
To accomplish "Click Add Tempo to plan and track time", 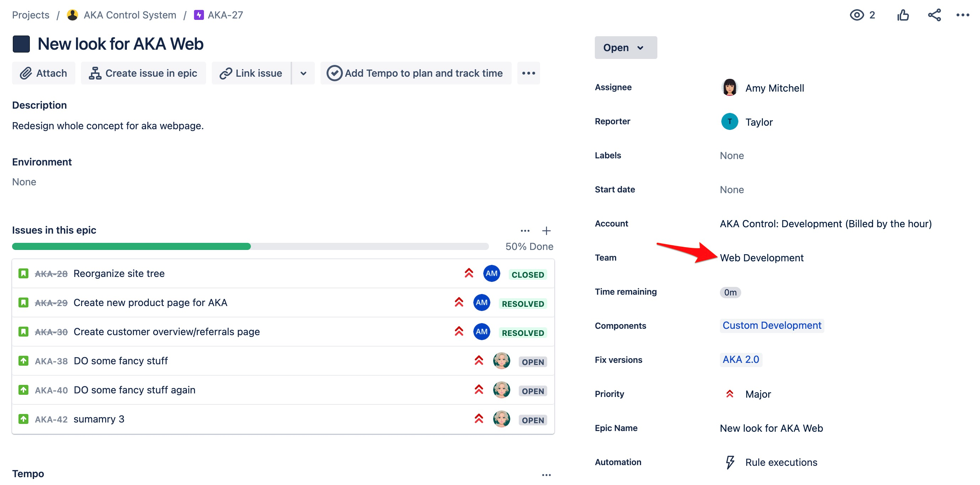I will pyautogui.click(x=415, y=73).
